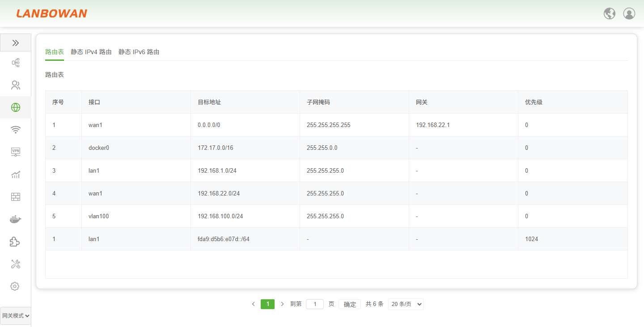The height and width of the screenshot is (327, 644).
Task: Focus the page number jump input
Action: (x=315, y=304)
